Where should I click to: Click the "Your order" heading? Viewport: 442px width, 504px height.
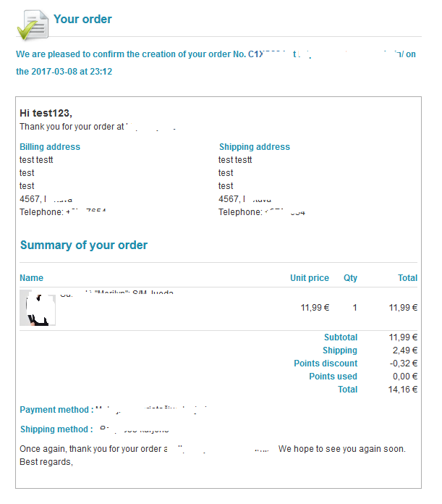[x=82, y=19]
